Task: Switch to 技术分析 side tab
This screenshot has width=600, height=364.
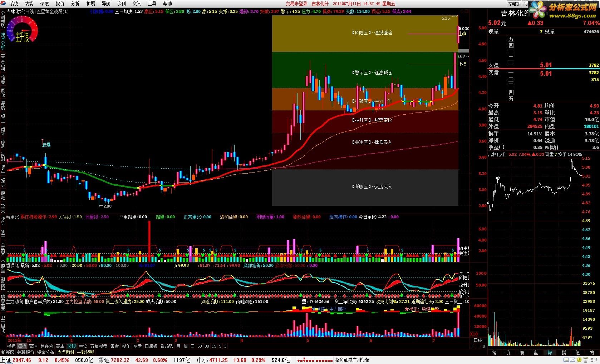Action: pyautogui.click(x=3, y=41)
